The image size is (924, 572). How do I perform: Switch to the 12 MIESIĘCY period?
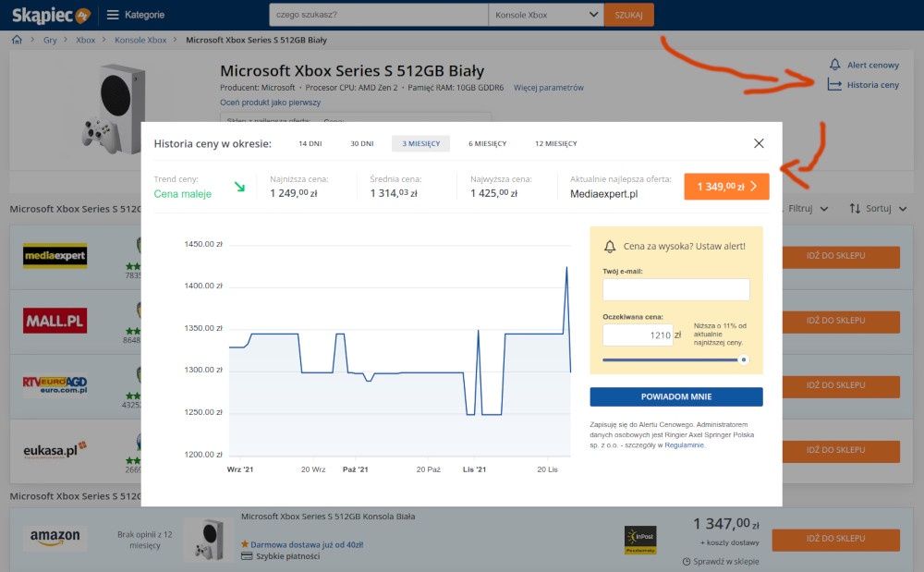click(x=555, y=143)
